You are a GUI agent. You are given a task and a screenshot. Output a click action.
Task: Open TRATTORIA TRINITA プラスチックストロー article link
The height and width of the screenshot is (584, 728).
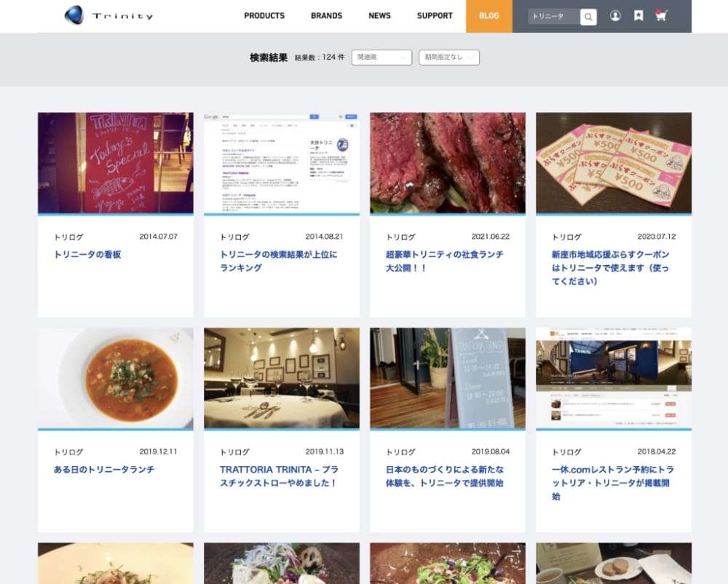279,476
